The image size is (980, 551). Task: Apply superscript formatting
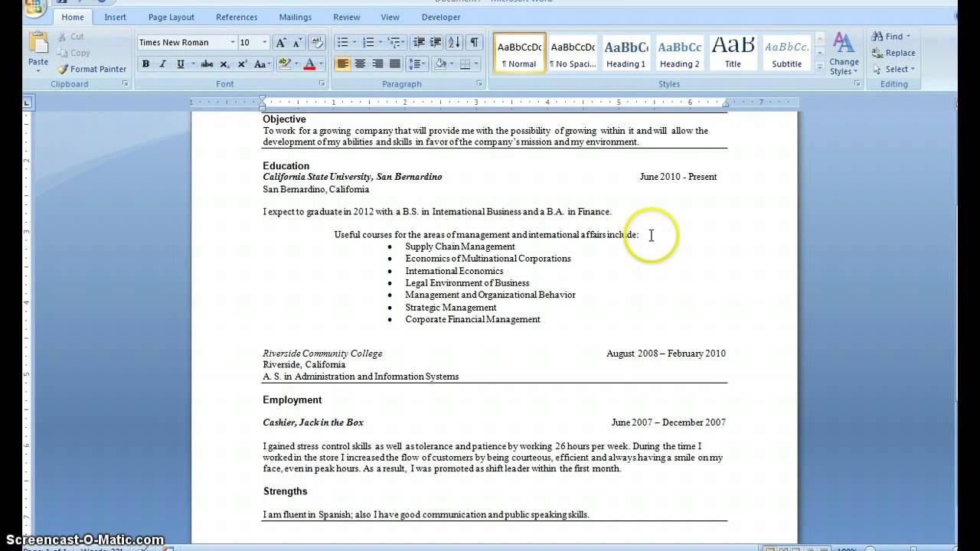pos(242,64)
